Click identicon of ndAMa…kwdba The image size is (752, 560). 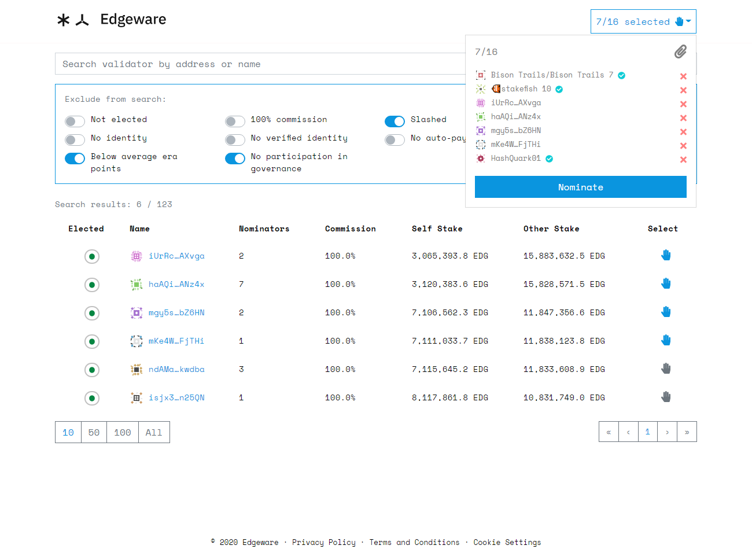pos(137,370)
